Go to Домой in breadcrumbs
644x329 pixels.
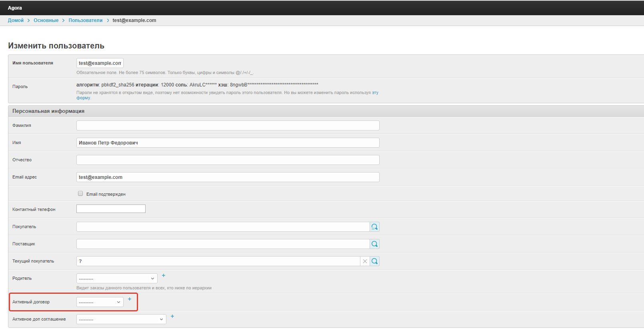coord(16,20)
